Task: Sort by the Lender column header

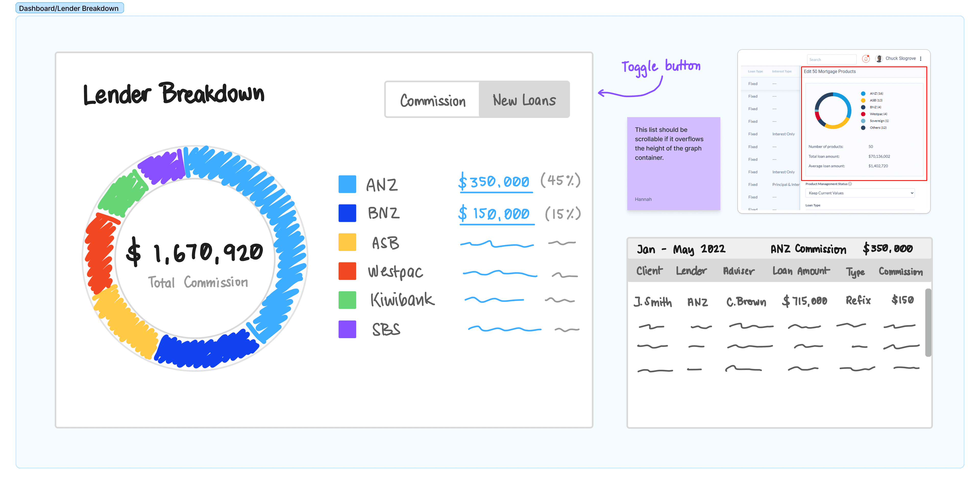Action: tap(691, 271)
